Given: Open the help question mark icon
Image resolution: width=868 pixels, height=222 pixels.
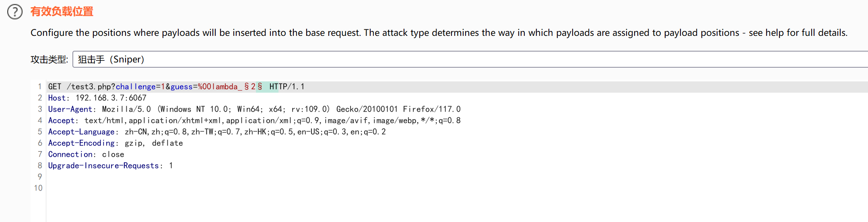Looking at the screenshot, I should [x=15, y=12].
